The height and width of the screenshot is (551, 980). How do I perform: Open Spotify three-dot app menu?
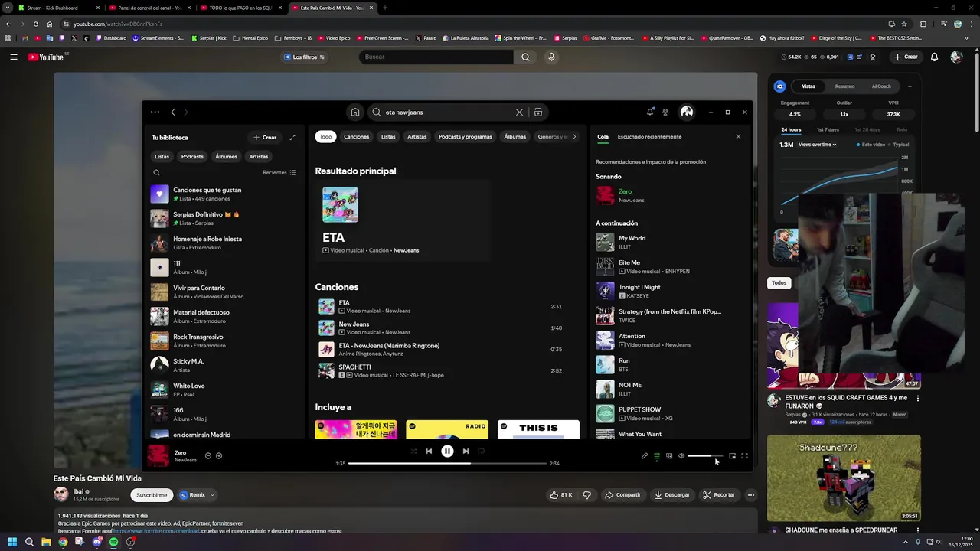click(x=155, y=112)
